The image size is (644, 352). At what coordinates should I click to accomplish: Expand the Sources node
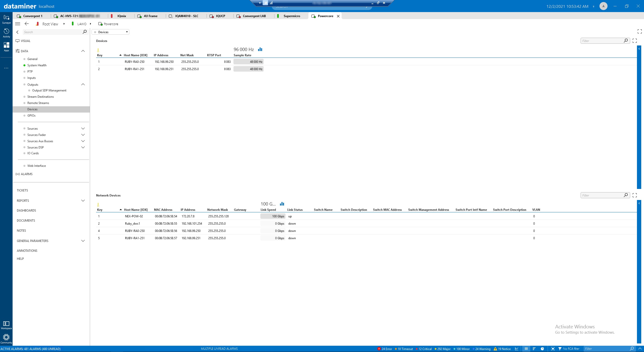pos(83,128)
